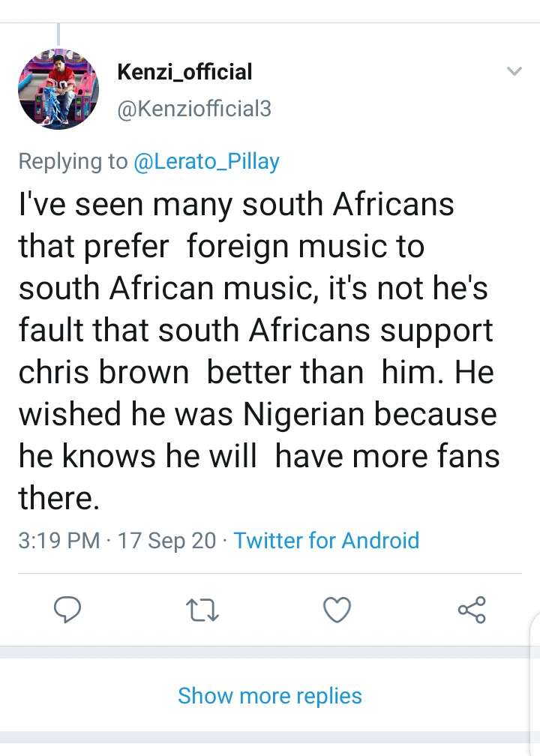Screen dimensions: 540x756
Task: Select the date 17 Sep 20
Action: click(167, 540)
